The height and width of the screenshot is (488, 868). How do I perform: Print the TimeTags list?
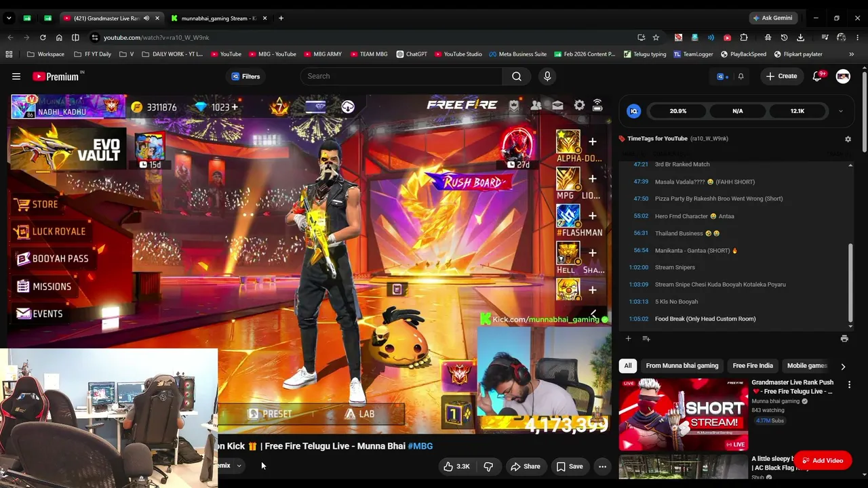click(x=844, y=338)
